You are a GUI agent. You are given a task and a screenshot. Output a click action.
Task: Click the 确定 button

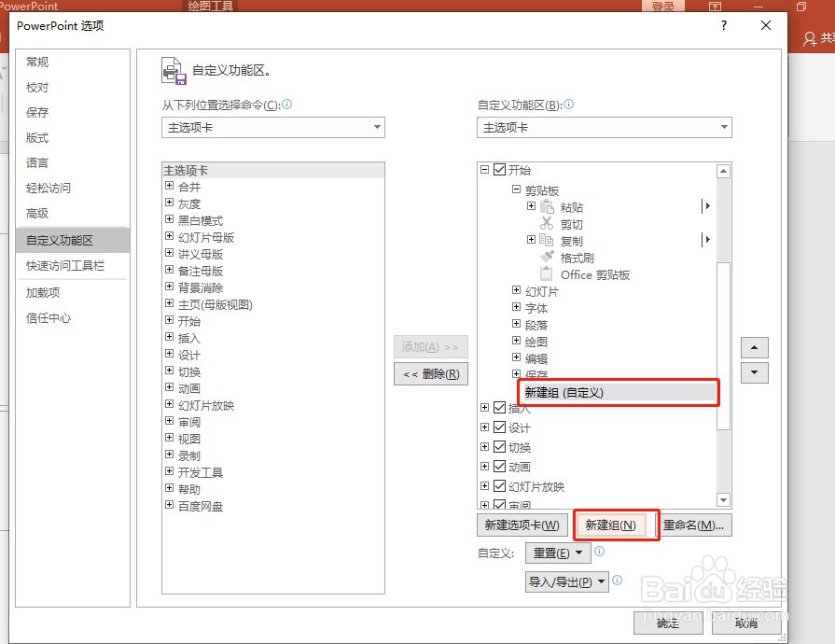click(668, 623)
